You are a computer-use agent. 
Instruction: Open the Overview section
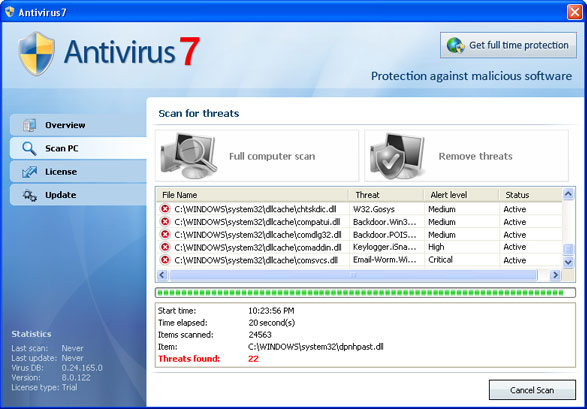78,125
